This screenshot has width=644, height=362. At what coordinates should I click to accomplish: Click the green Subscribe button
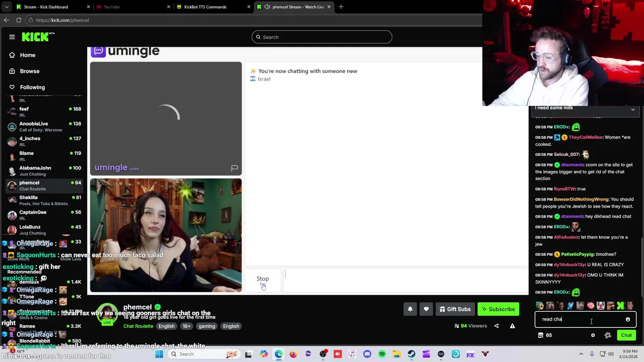click(498, 309)
